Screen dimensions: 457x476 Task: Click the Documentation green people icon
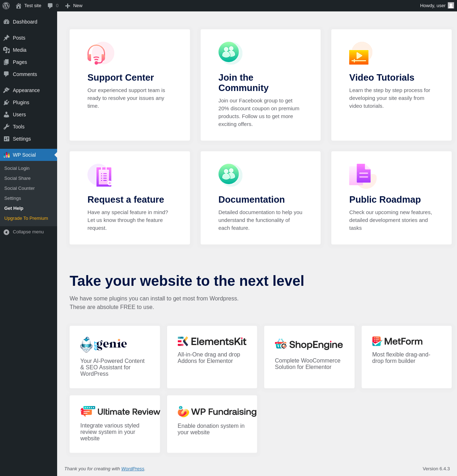[x=230, y=175]
